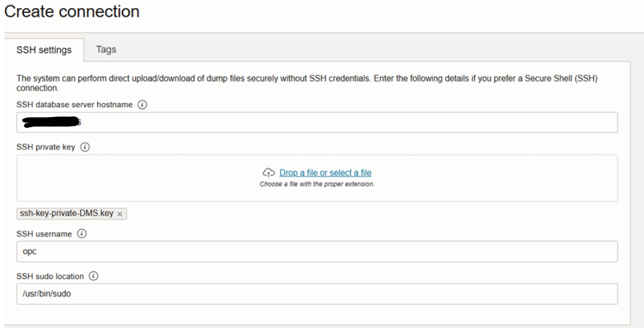Click the SSH private key label text
Screen dimensions: 644x328
[46, 147]
